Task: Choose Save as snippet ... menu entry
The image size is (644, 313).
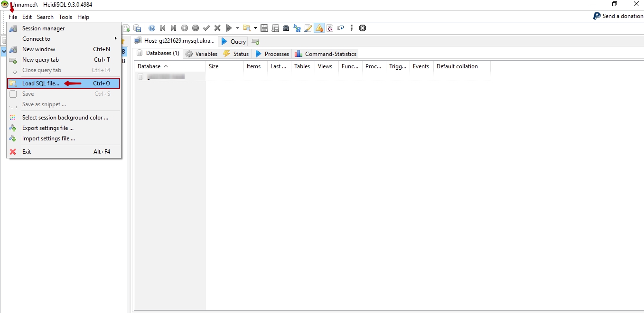Action: 64,104
